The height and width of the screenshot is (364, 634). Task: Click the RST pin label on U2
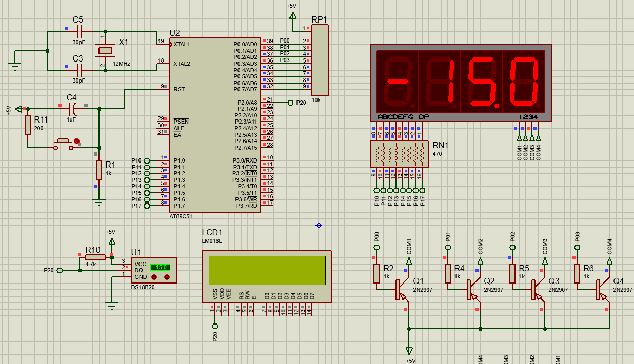pos(179,89)
